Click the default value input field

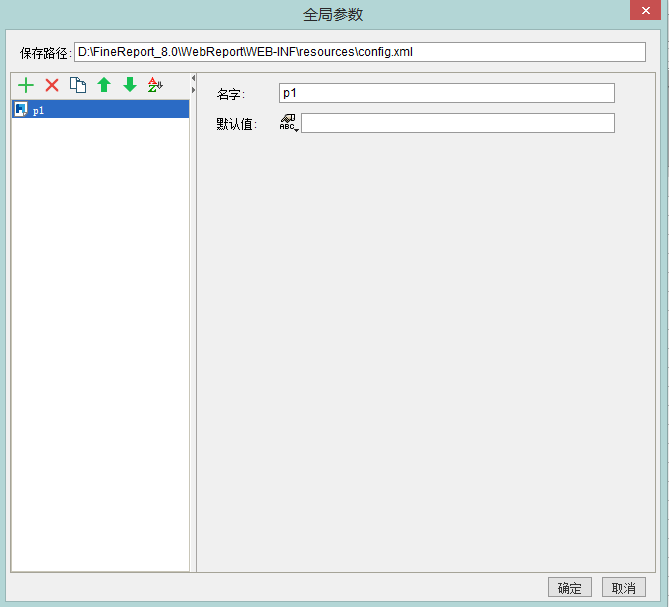[458, 123]
